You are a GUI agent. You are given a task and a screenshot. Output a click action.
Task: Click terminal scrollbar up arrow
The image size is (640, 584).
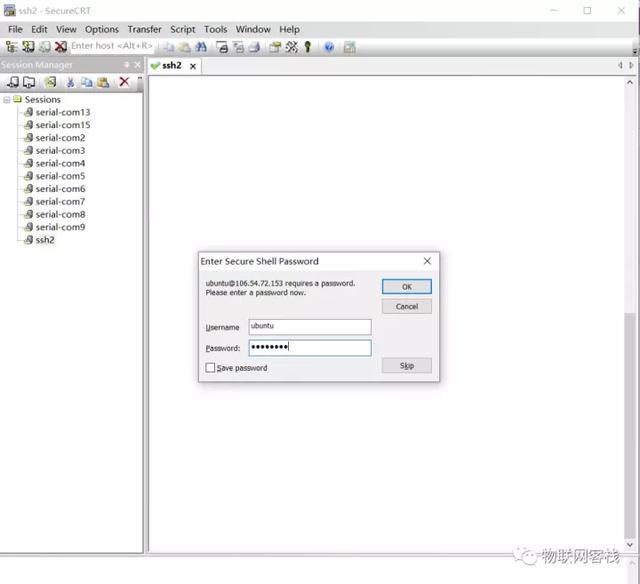pyautogui.click(x=630, y=82)
